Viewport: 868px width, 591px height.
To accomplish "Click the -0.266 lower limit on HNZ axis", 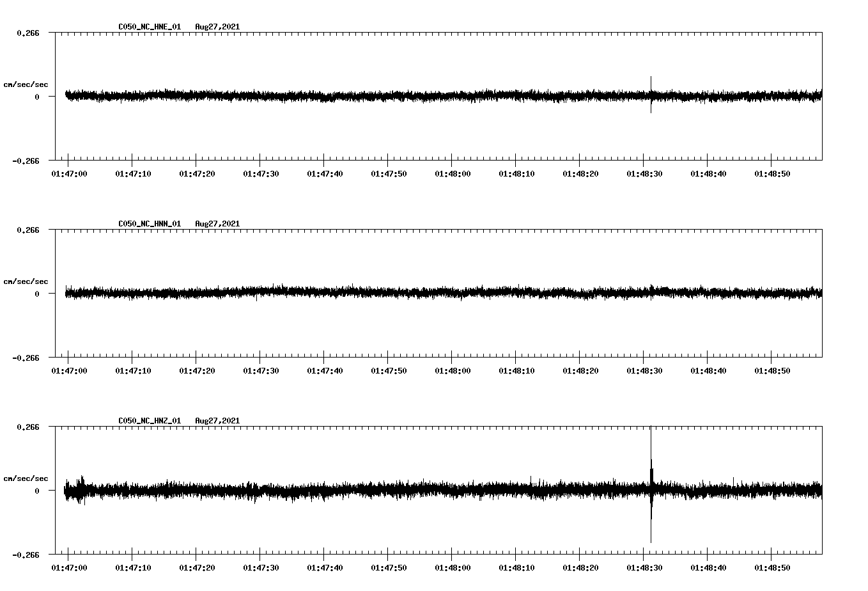I will (26, 555).
